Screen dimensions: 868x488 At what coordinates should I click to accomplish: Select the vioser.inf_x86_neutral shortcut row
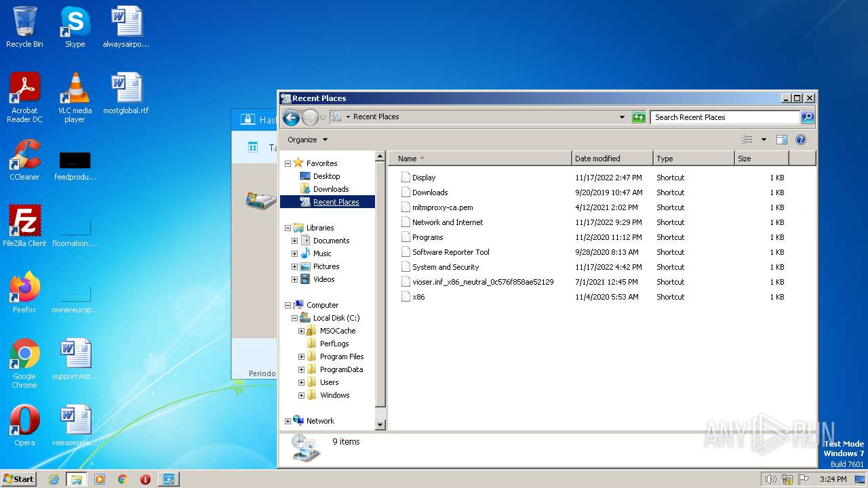[592, 282]
